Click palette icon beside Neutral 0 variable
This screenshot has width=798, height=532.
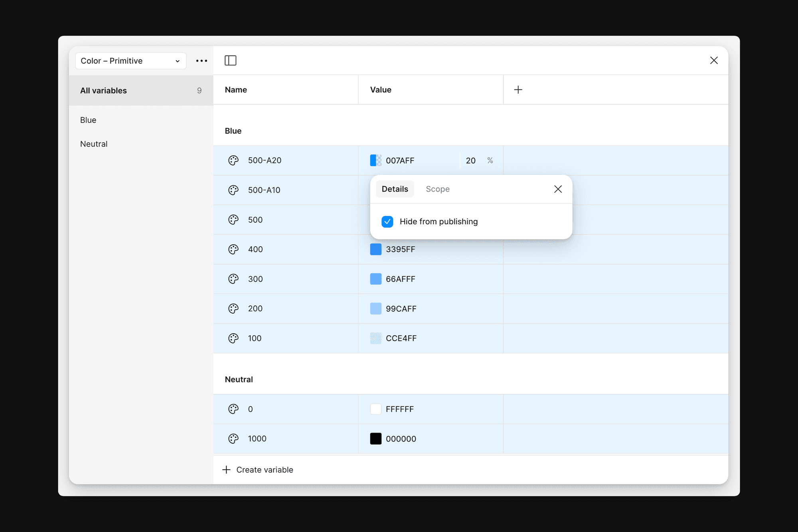(233, 409)
